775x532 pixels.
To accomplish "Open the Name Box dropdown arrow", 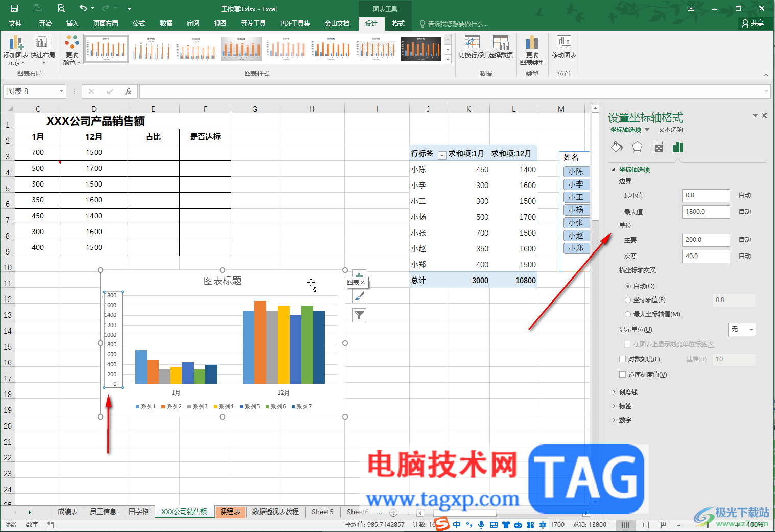I will pos(61,91).
